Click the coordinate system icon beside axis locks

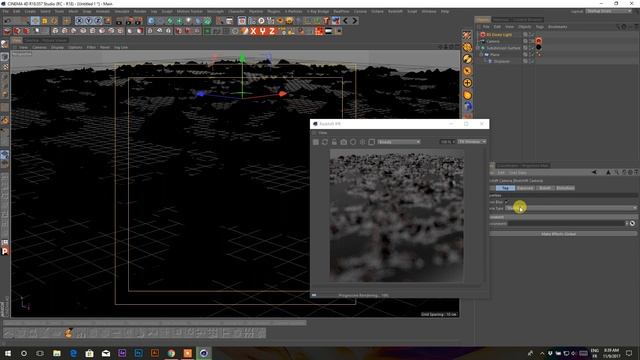pos(108,20)
